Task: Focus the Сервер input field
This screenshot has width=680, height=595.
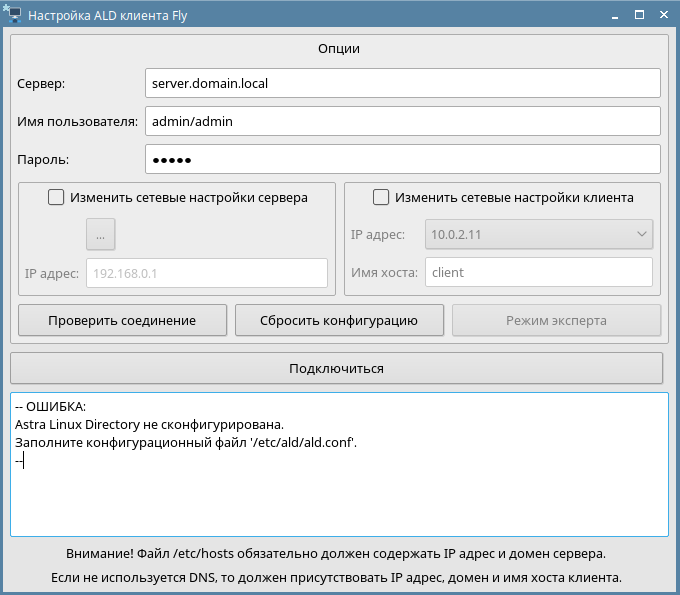Action: click(x=402, y=83)
